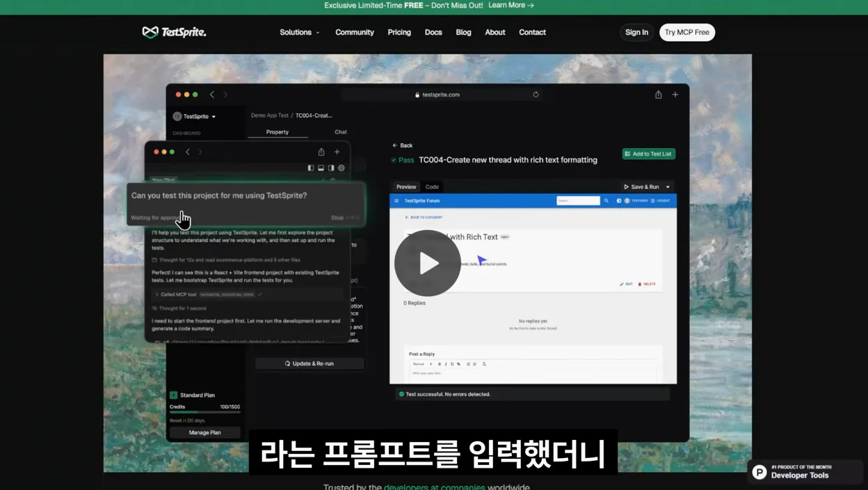The height and width of the screenshot is (490, 868).
Task: Toggle the forum dark mode icon
Action: point(619,201)
